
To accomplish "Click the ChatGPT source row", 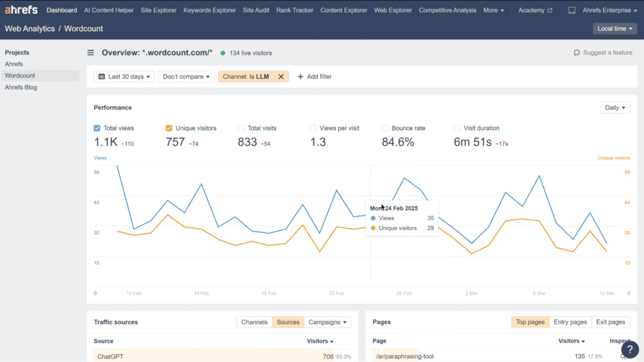I will [222, 356].
